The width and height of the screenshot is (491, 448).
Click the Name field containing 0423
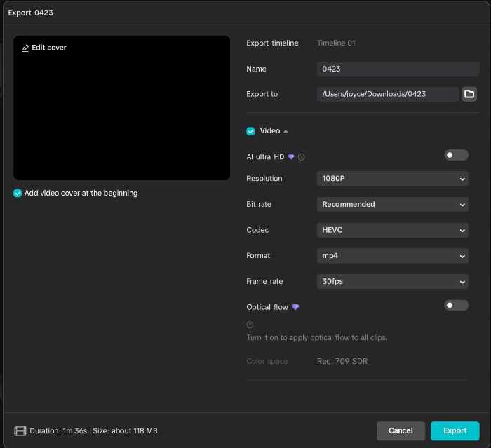398,69
